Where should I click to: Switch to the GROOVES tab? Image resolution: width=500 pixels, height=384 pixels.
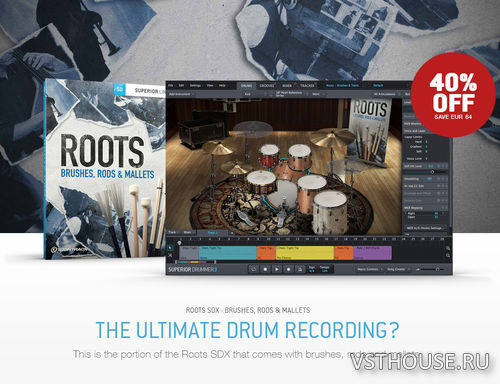267,86
